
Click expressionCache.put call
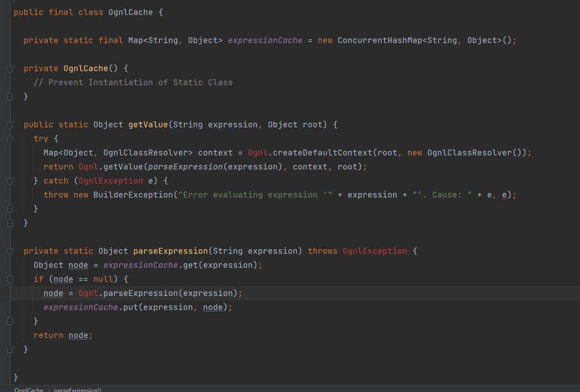91,307
